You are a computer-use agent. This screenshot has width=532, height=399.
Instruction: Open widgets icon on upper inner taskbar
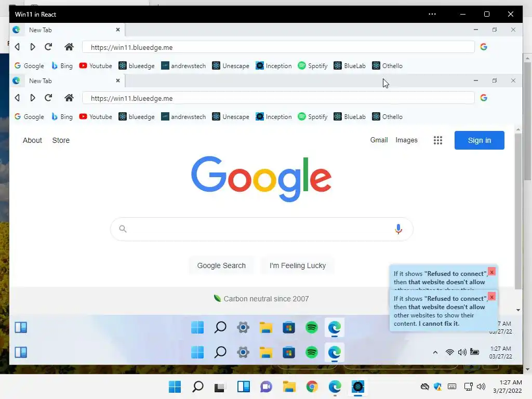[21, 327]
